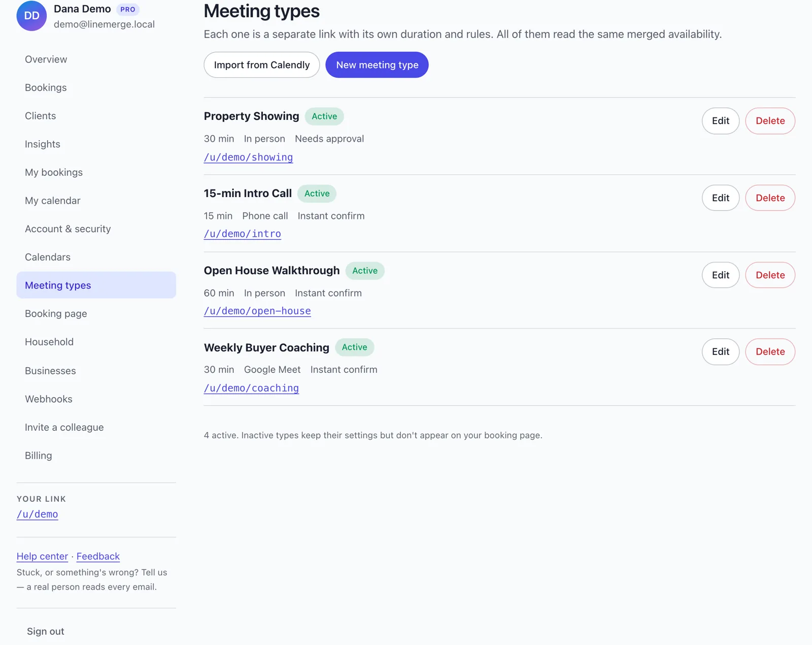Click the DD avatar circle
812x645 pixels.
coord(31,16)
